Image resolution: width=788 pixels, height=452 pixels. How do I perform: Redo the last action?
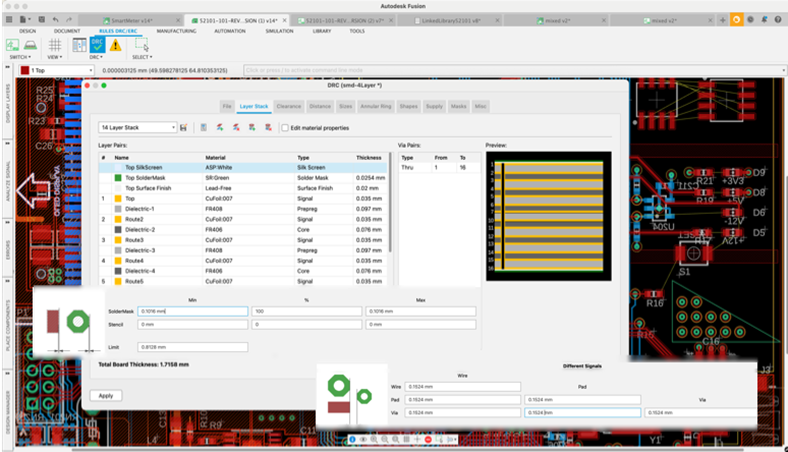pos(69,20)
